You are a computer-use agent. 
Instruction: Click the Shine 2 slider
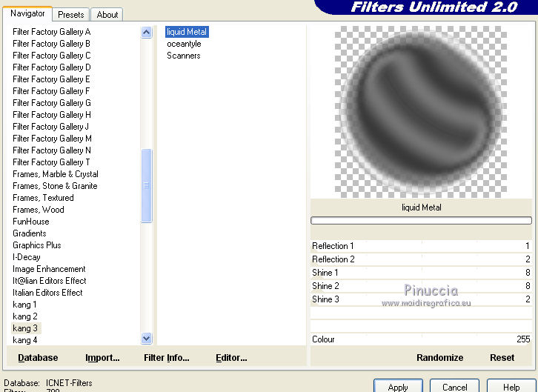[421, 286]
